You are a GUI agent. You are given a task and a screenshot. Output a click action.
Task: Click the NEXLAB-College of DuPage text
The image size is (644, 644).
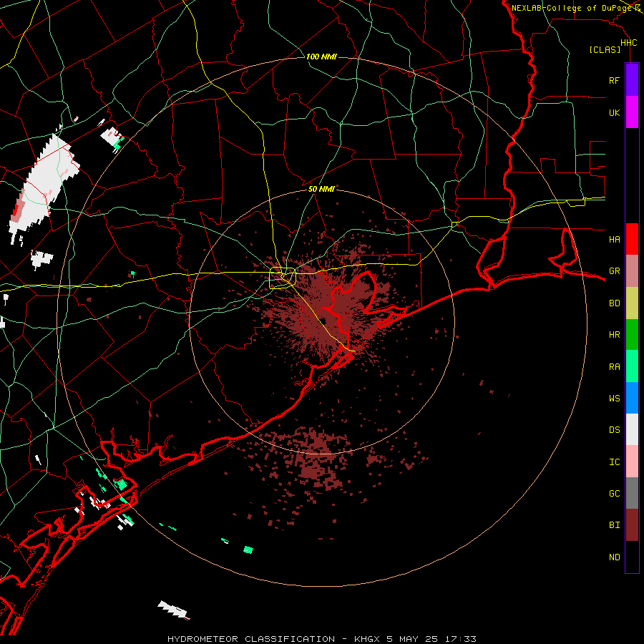[x=571, y=8]
